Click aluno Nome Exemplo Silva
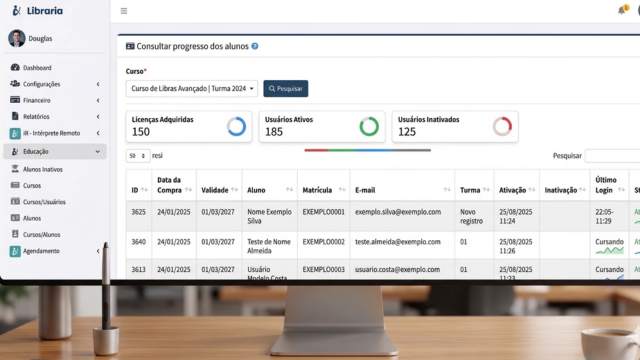The image size is (640, 360). pyautogui.click(x=269, y=216)
